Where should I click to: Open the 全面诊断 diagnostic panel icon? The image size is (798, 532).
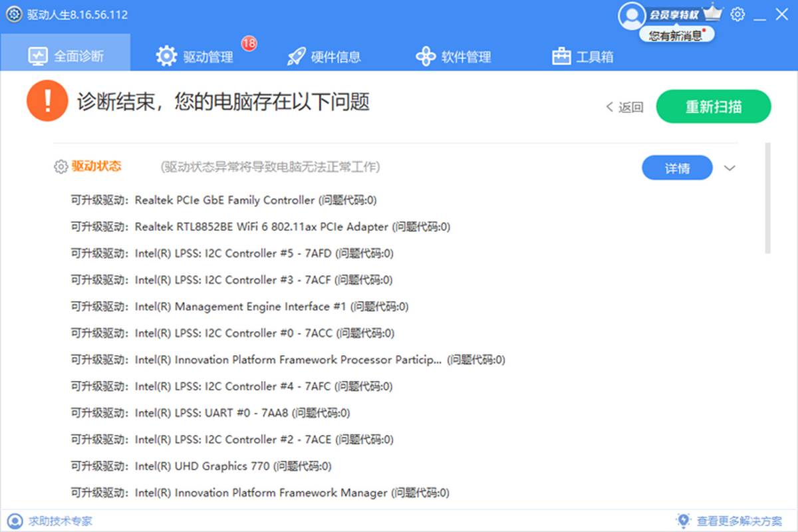tap(39, 56)
